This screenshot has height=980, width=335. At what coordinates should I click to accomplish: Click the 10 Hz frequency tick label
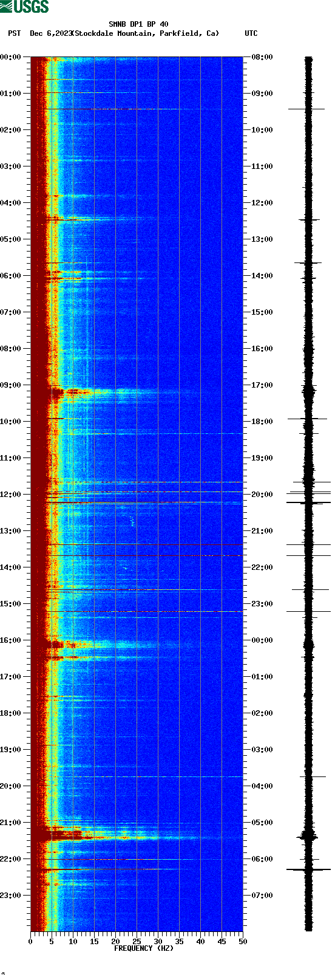pyautogui.click(x=73, y=942)
